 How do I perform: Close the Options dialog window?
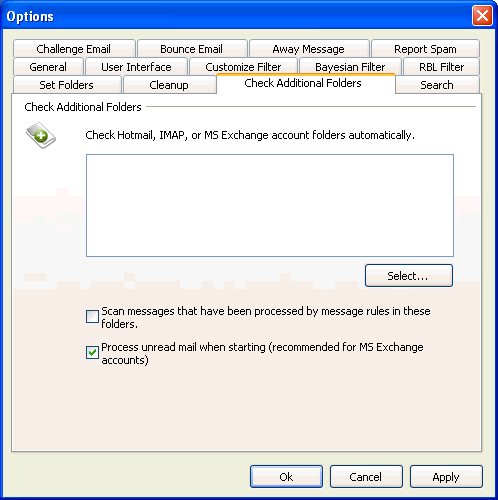tap(482, 16)
